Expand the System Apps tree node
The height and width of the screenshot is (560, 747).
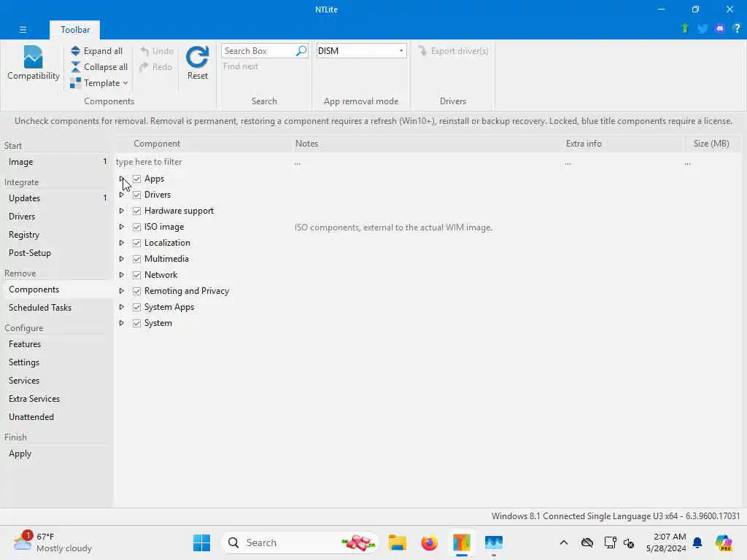pyautogui.click(x=122, y=307)
